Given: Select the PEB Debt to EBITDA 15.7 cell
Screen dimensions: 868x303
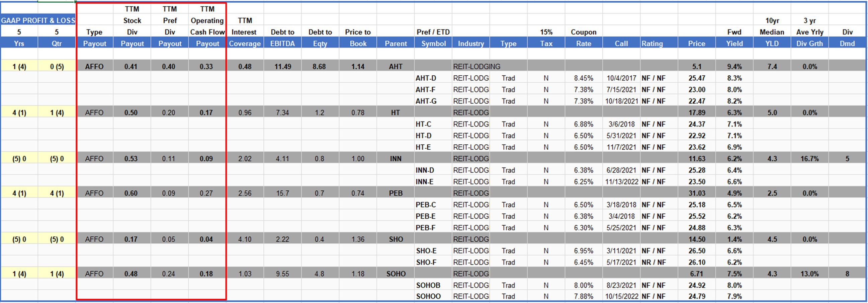Looking at the screenshot, I should point(282,194).
